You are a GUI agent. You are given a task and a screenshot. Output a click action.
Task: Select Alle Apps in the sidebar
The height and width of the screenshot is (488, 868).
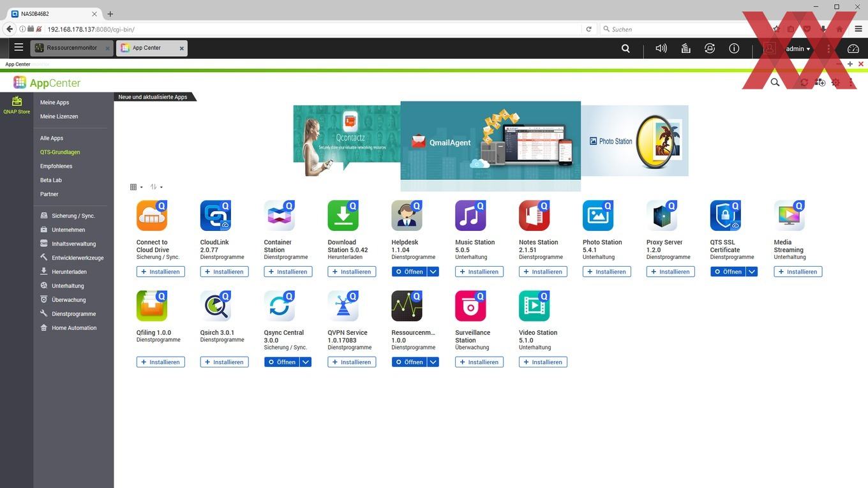click(x=52, y=138)
